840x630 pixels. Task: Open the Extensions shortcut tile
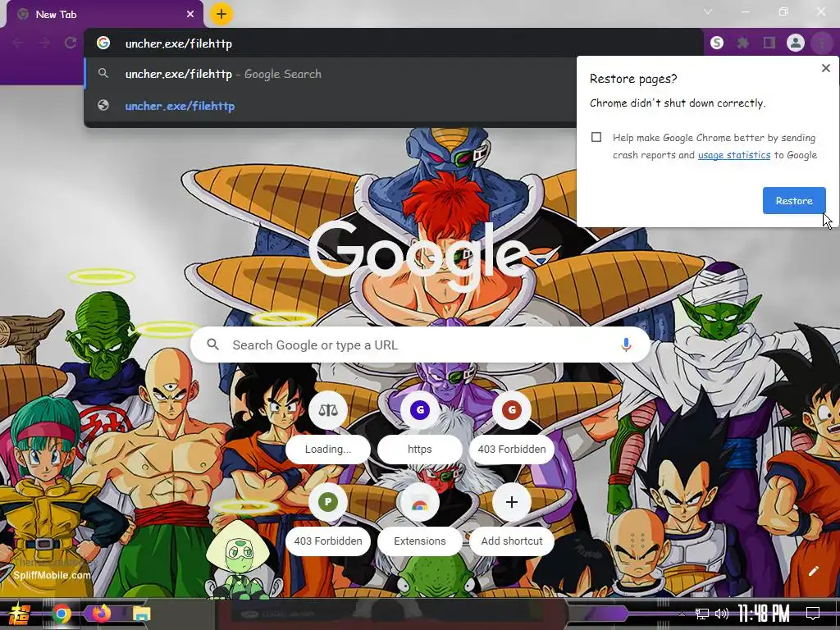tap(419, 518)
